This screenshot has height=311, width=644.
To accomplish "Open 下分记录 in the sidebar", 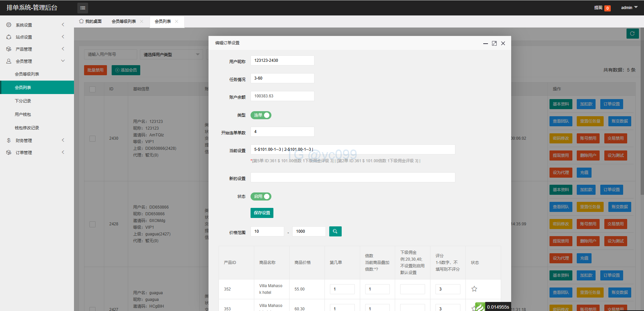I will (x=23, y=101).
